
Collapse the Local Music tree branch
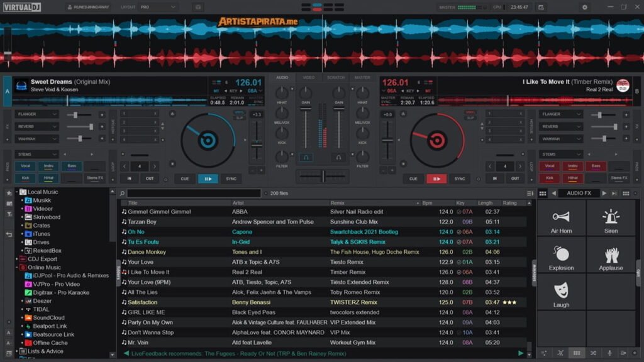tap(16, 192)
